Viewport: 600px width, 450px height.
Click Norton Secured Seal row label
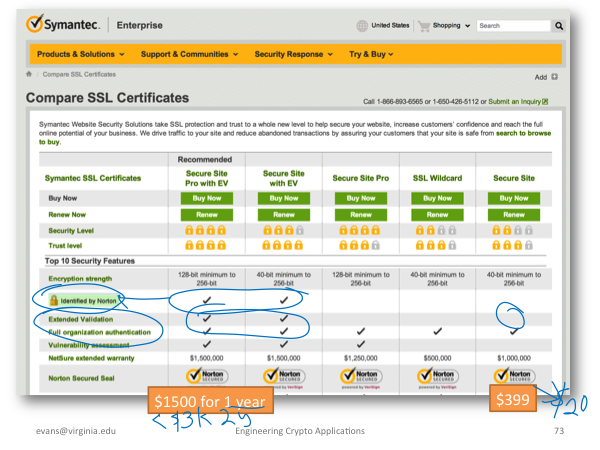(x=81, y=378)
